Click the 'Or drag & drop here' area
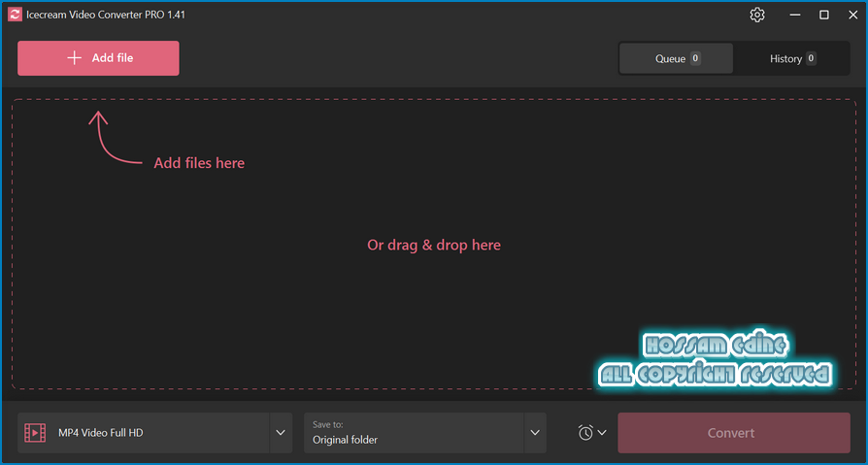This screenshot has width=868, height=465. coord(434,245)
